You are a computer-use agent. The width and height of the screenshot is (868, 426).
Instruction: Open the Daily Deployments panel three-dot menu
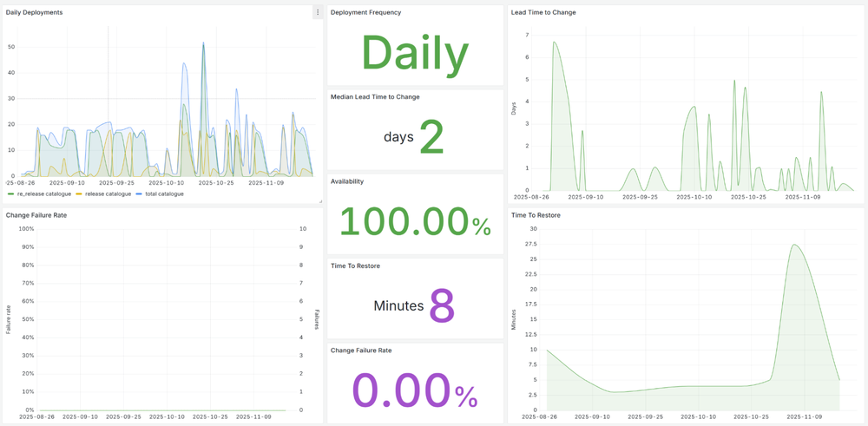[318, 12]
